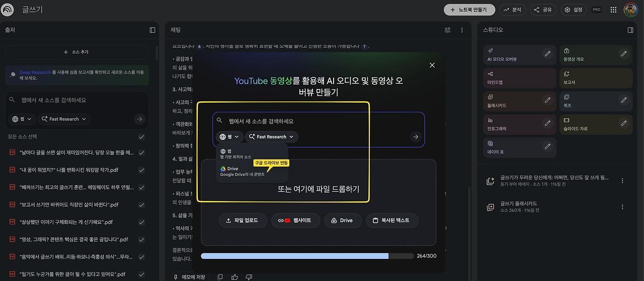Click the 공유 share button
This screenshot has height=281, width=644.
pyautogui.click(x=543, y=10)
